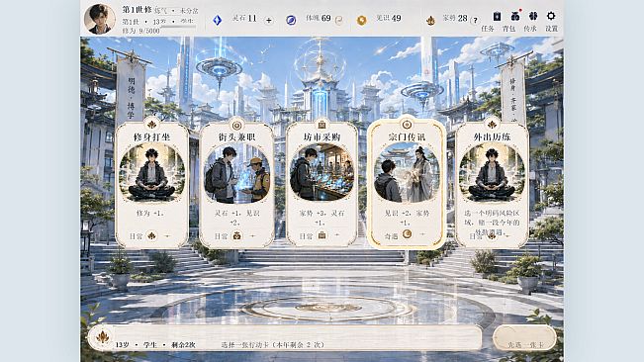Click the 街头兼职 card title

(237, 137)
